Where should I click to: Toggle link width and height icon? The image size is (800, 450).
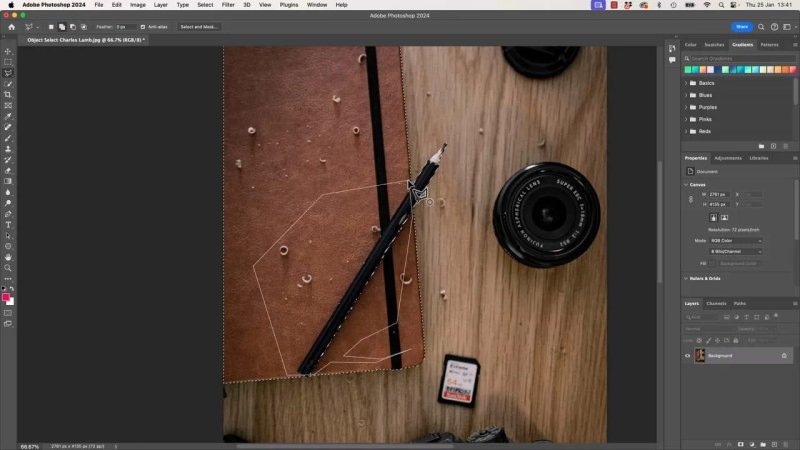point(691,199)
